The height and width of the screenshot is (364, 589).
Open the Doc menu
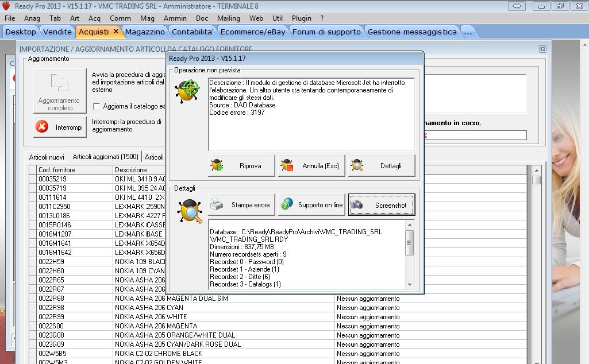(x=202, y=18)
